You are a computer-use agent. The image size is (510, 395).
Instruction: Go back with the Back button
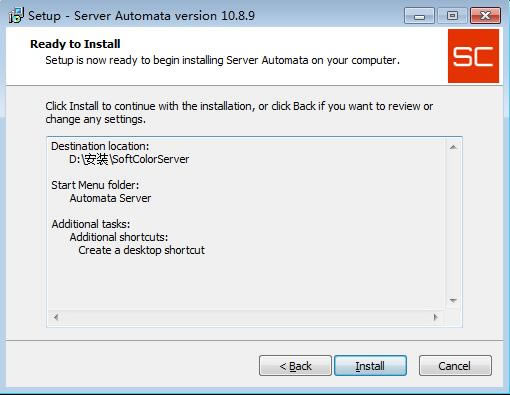(x=295, y=366)
